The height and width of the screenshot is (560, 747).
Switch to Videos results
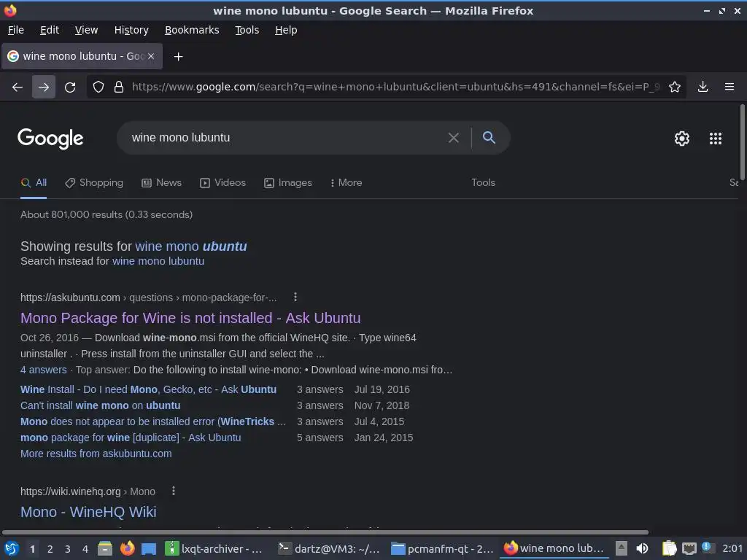click(x=223, y=183)
